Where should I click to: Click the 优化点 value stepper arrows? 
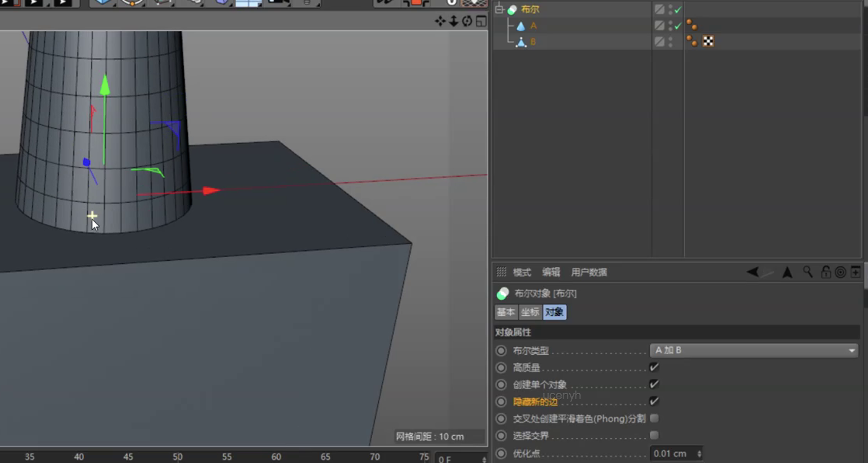click(x=699, y=453)
